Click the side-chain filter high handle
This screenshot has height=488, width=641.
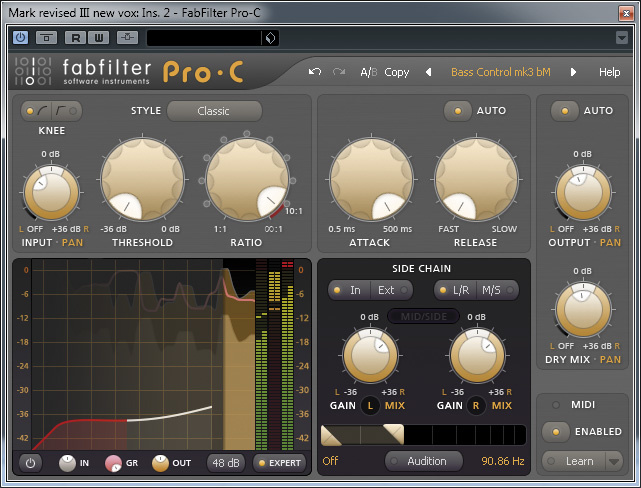click(393, 434)
